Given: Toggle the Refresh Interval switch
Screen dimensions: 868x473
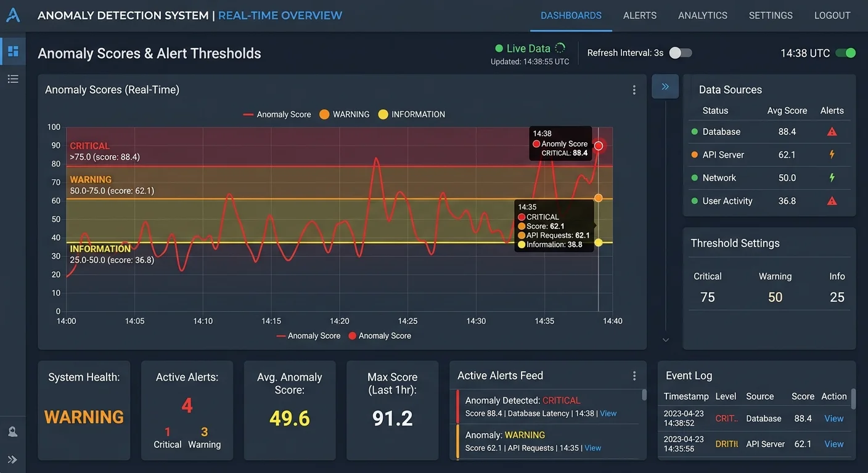Looking at the screenshot, I should pyautogui.click(x=681, y=53).
